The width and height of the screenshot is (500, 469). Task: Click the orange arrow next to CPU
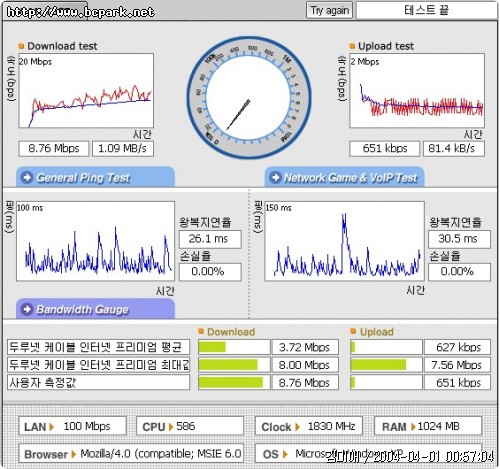coord(171,427)
